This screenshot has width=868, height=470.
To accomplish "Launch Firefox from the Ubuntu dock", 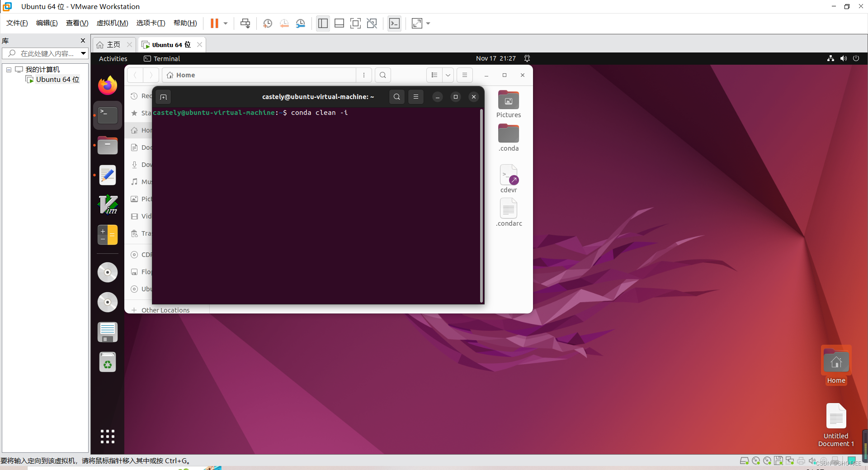I will pos(107,85).
